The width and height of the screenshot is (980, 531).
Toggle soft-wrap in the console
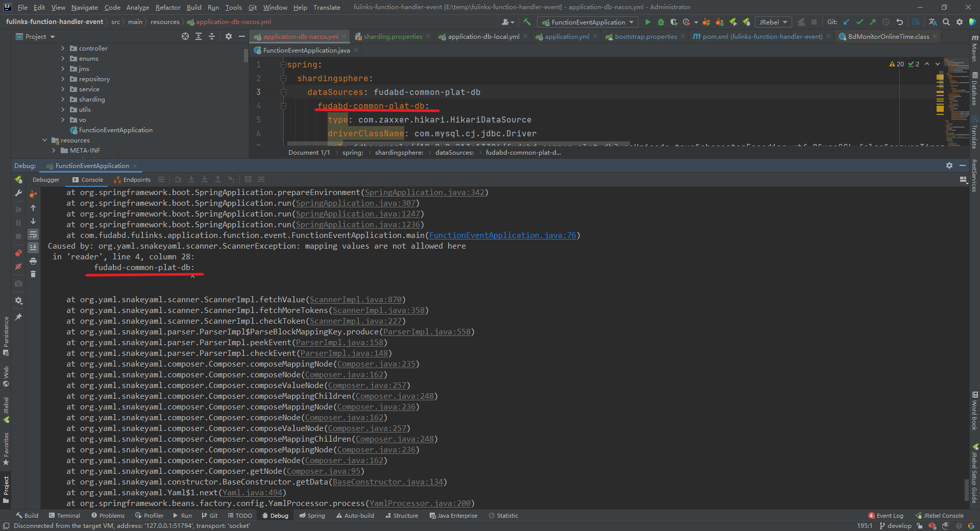[x=33, y=234]
